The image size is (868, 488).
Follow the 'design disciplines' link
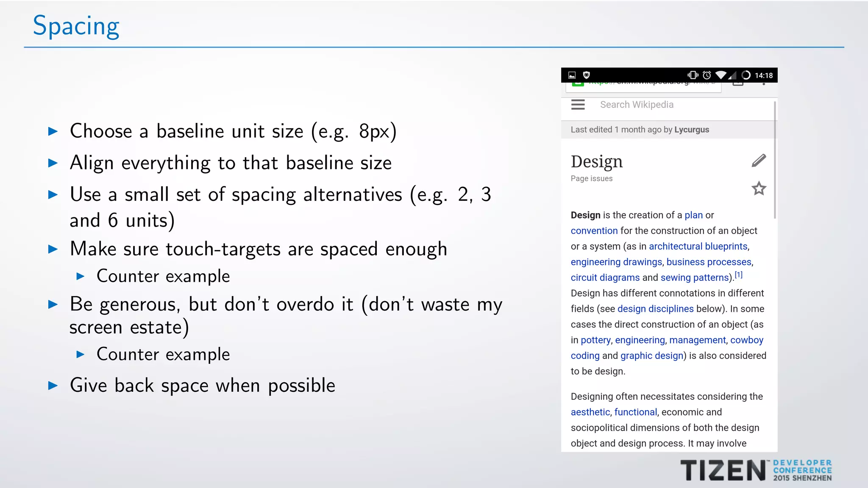click(656, 309)
